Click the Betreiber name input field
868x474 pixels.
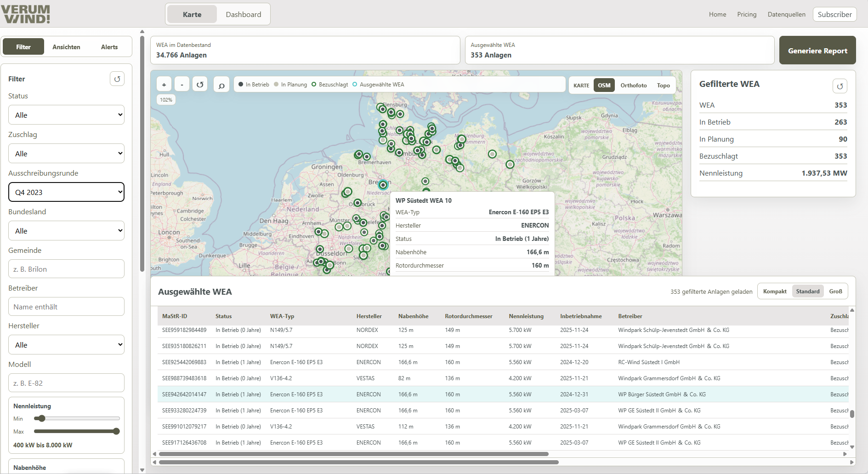tap(66, 307)
